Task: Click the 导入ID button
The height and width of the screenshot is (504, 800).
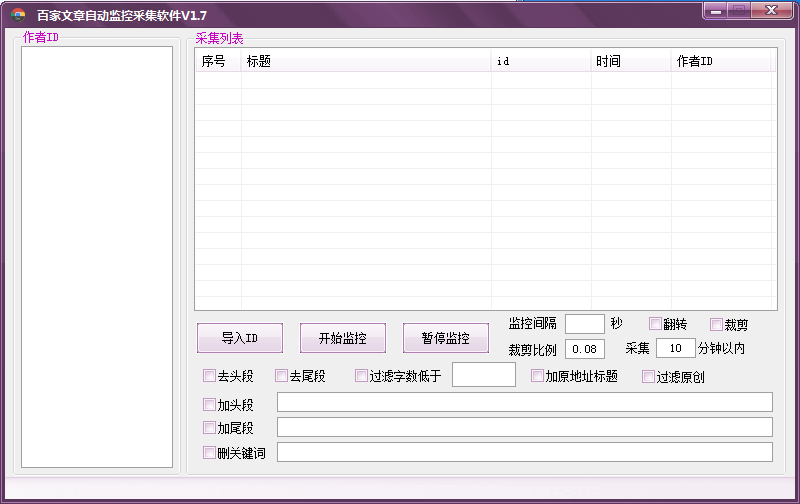Action: click(240, 338)
